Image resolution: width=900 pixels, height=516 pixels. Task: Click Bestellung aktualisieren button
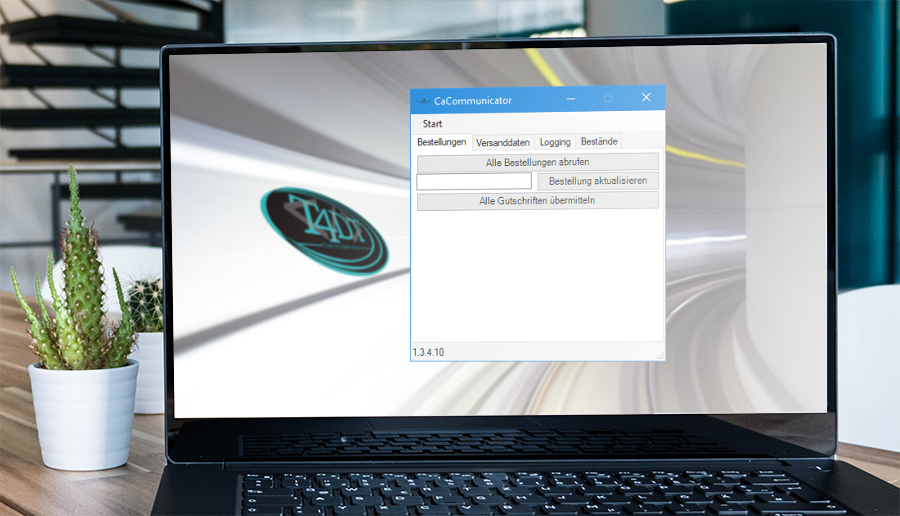598,181
